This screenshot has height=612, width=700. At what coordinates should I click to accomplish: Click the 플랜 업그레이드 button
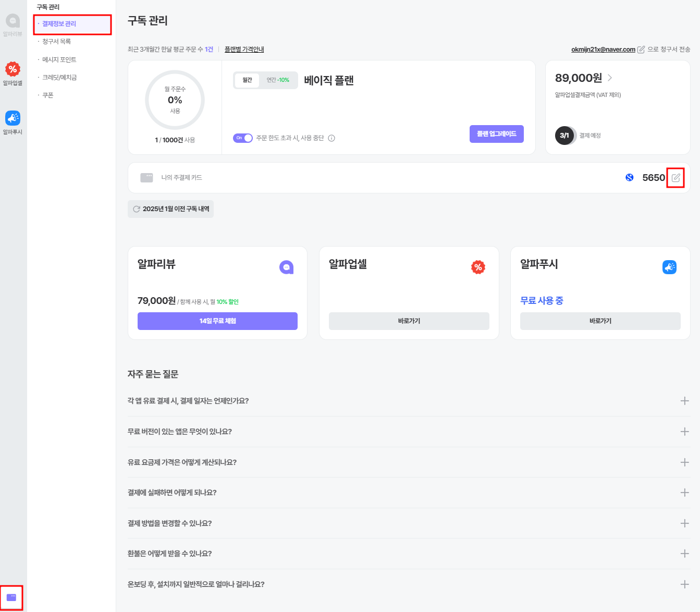[497, 134]
